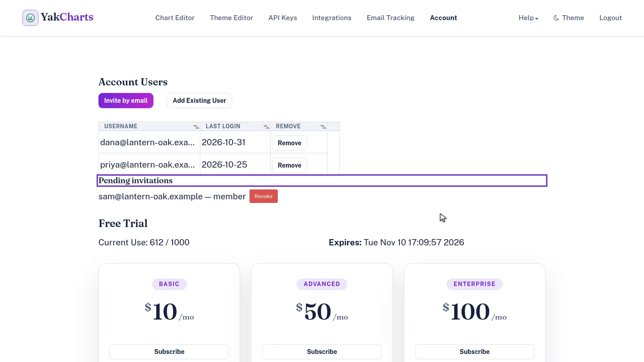This screenshot has width=644, height=362.
Task: Click the Free Trial heading
Action: coord(123,223)
